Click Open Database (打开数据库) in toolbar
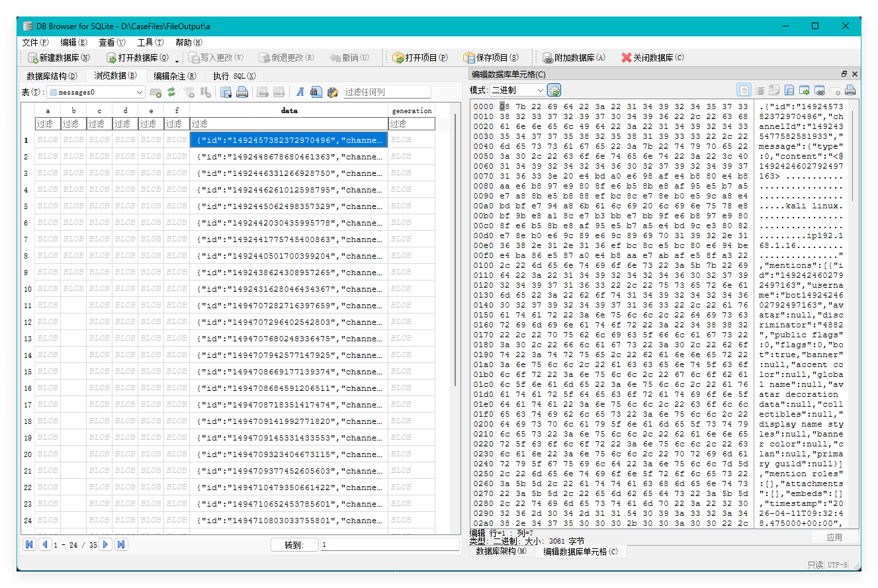This screenshot has width=878, height=588. [x=137, y=58]
